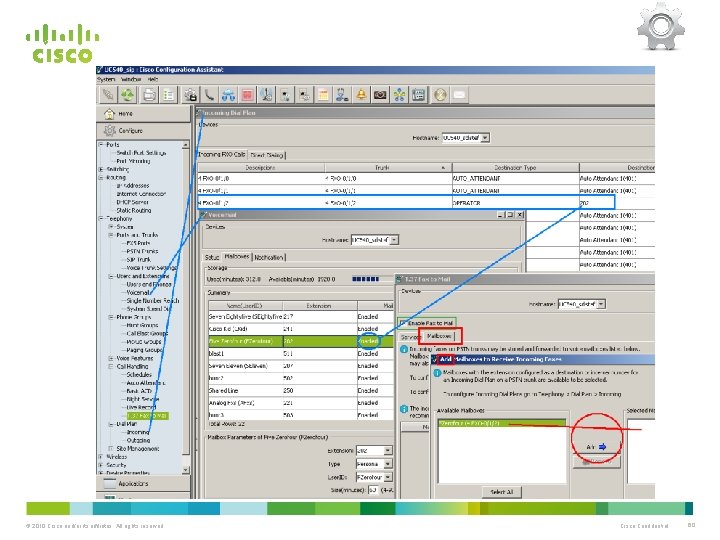Collapse the Telephony tree node
Viewport: 720px width, 540px height.
101,219
